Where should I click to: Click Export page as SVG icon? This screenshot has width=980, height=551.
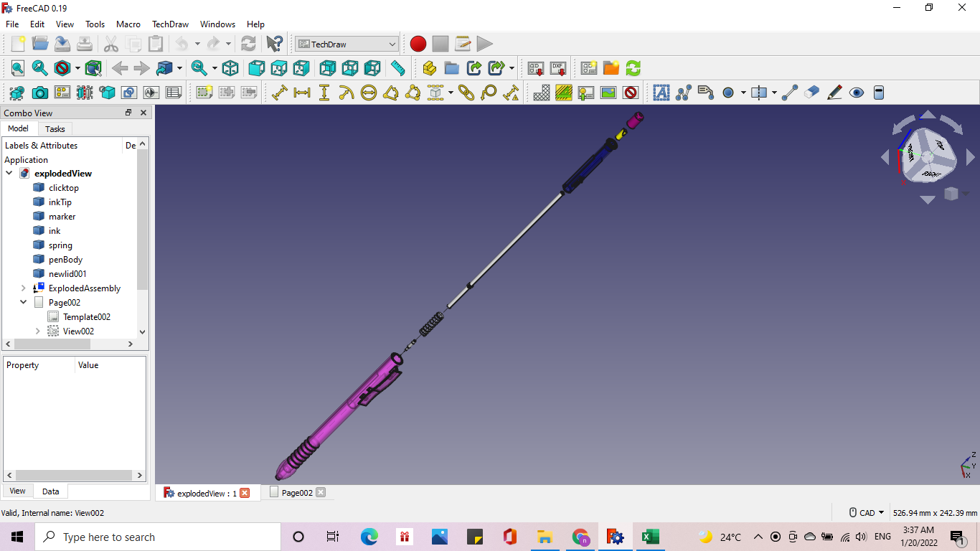coord(536,68)
